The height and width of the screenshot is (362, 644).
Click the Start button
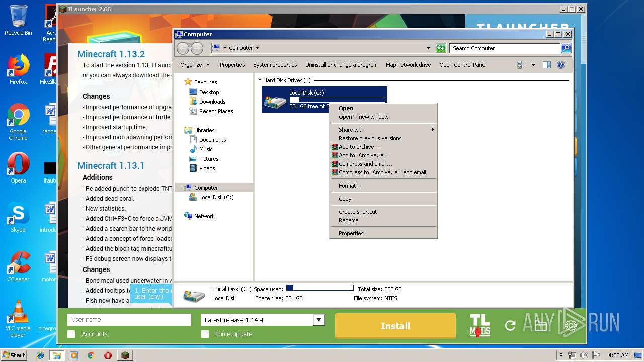point(14,355)
